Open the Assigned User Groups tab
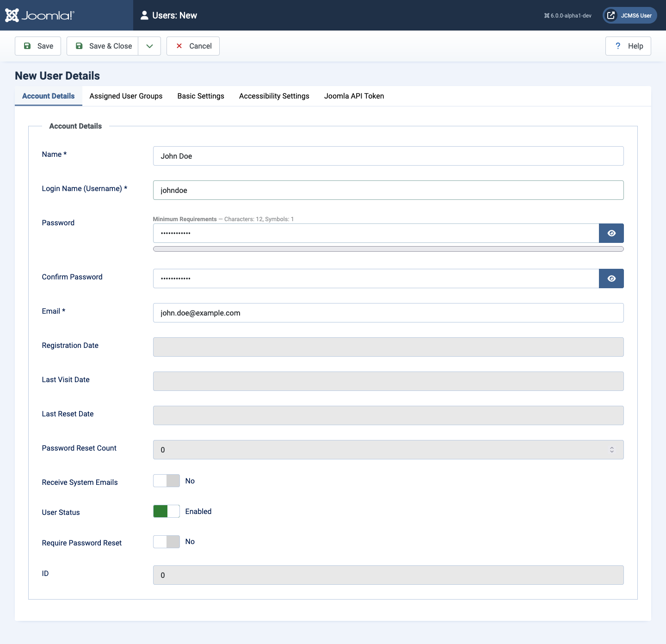This screenshot has width=666, height=644. 126,96
